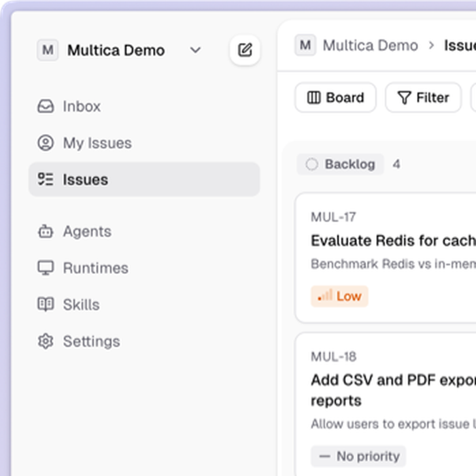Go to My Issues
Viewport: 476px width, 476px height.
coord(144,143)
